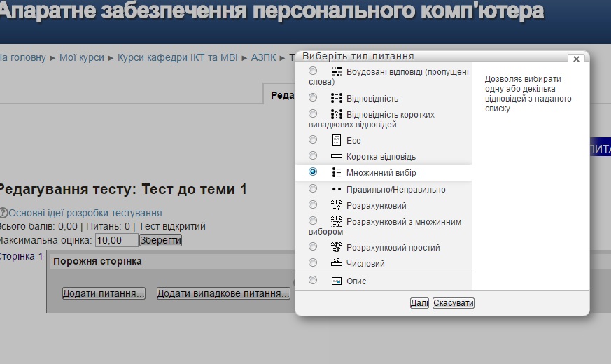The image size is (611, 364).
Task: Click the maximum grade input field
Action: tap(116, 240)
